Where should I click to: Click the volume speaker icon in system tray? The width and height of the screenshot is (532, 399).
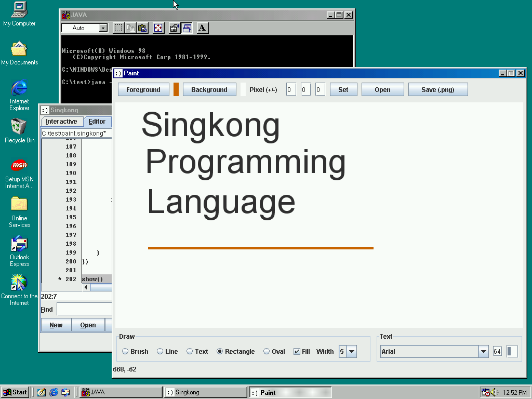(494, 392)
